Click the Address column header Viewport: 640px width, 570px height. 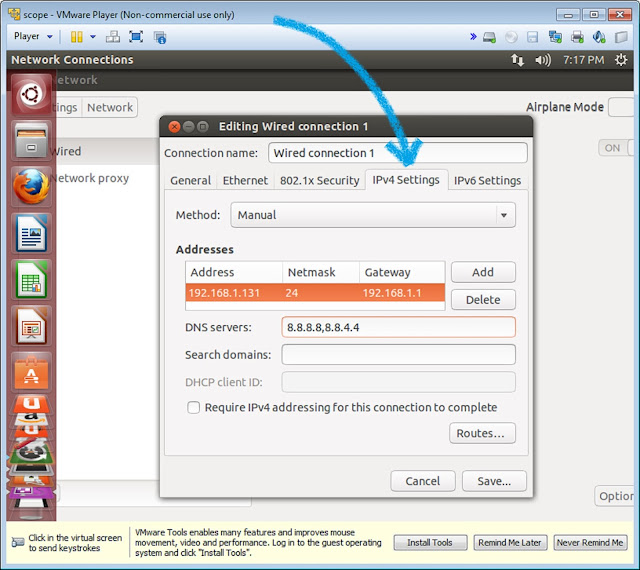click(233, 272)
